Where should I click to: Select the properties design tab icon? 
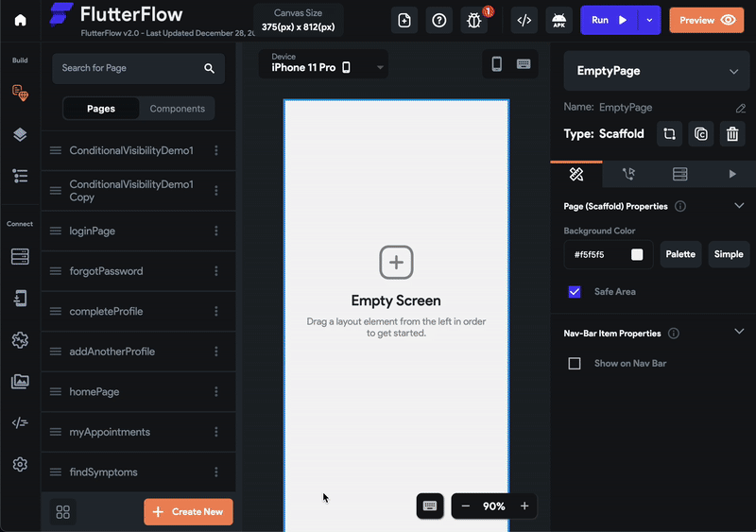point(576,174)
